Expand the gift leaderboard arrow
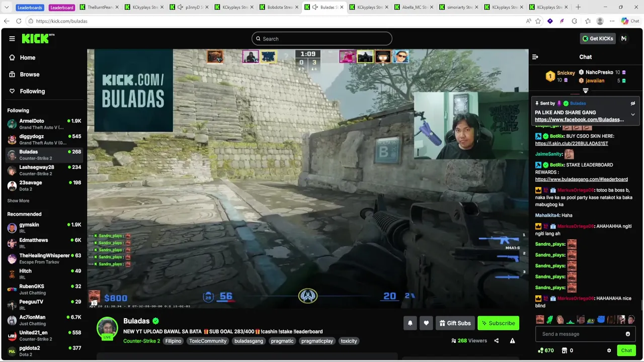644x362 pixels. click(585, 91)
